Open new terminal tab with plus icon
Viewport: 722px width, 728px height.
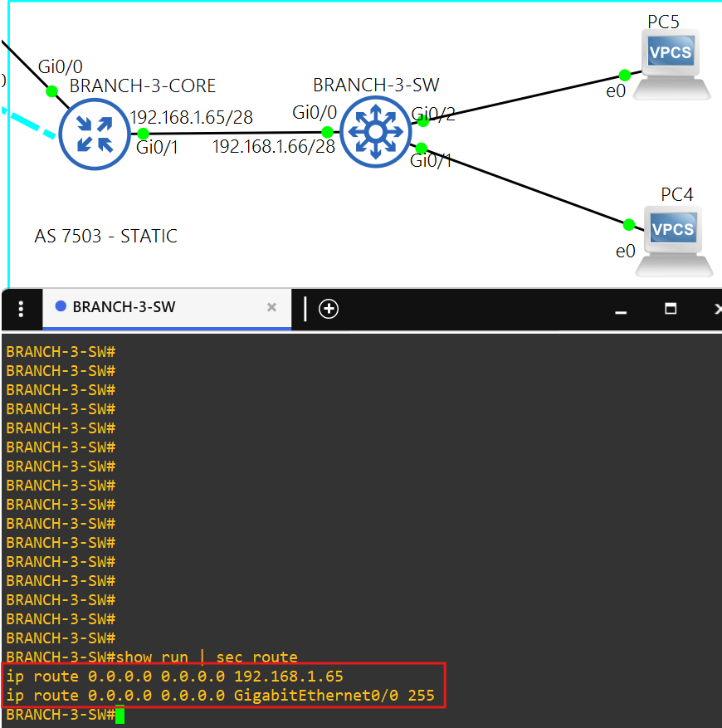click(329, 309)
